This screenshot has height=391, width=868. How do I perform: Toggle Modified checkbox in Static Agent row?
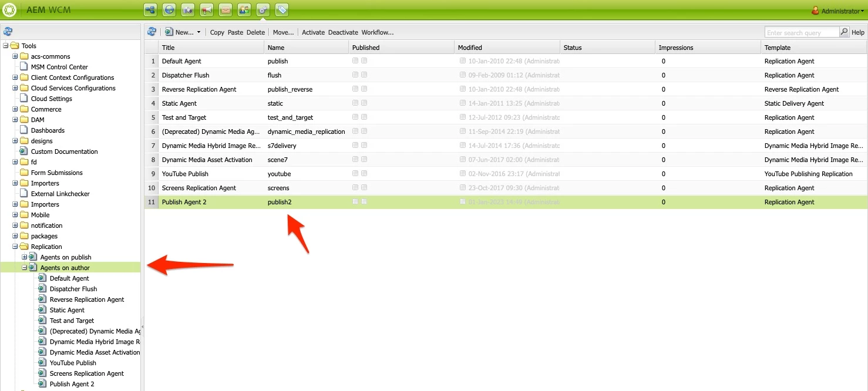coord(463,103)
